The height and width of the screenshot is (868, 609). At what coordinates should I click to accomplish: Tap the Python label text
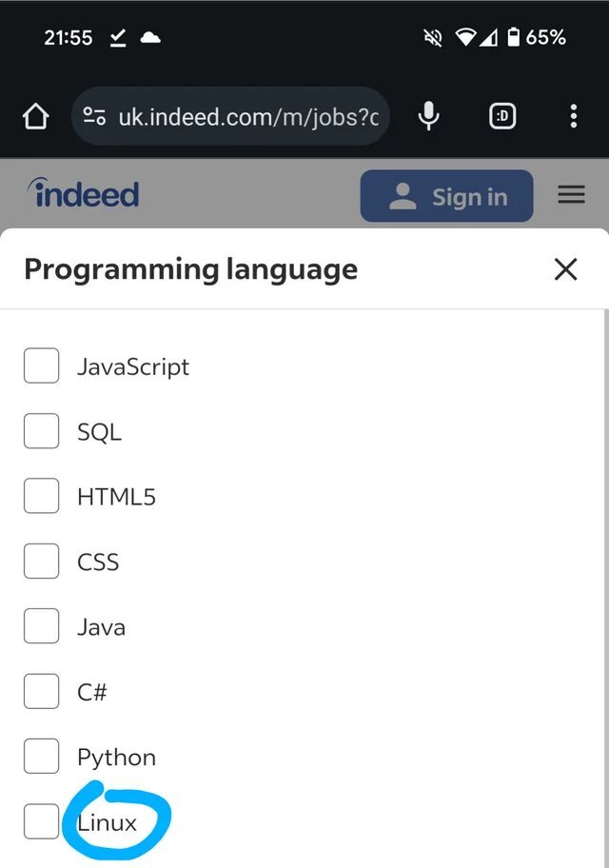116,758
